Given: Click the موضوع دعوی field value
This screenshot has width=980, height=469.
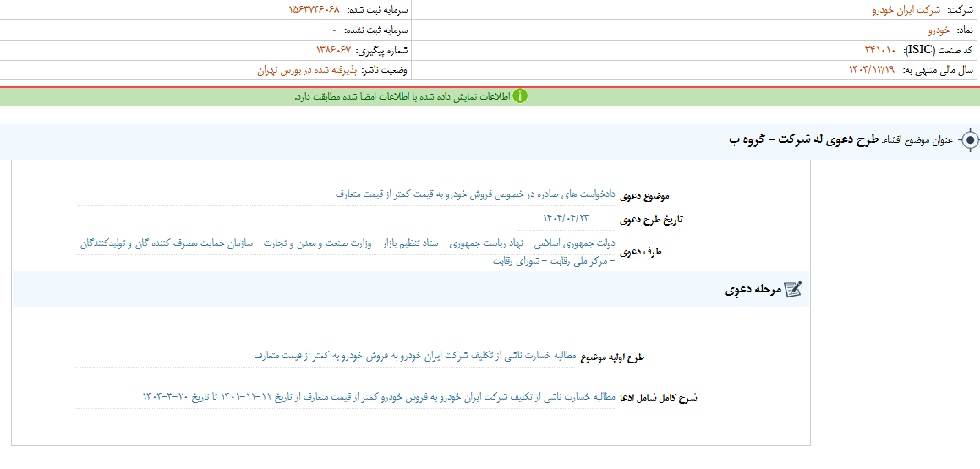Looking at the screenshot, I should coord(475,195).
